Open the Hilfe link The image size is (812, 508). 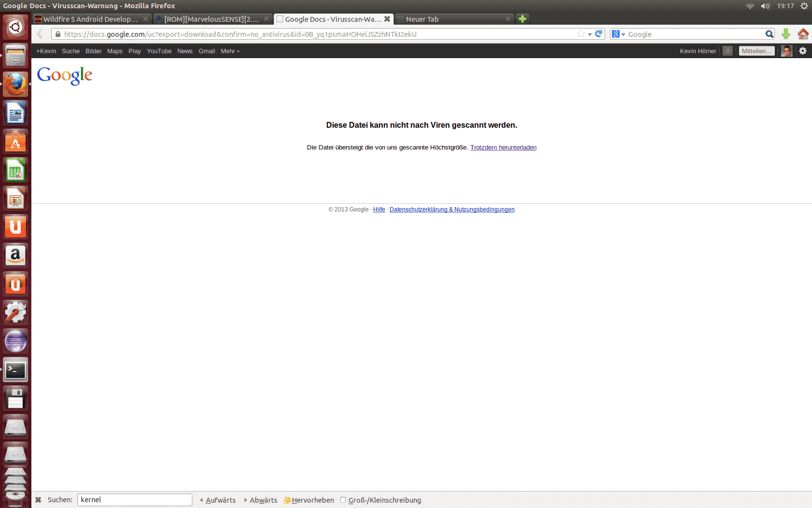(379, 209)
